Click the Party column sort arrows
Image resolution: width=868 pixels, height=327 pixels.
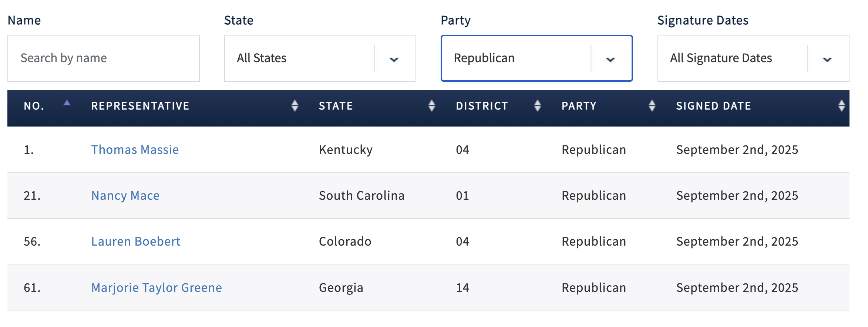[652, 106]
